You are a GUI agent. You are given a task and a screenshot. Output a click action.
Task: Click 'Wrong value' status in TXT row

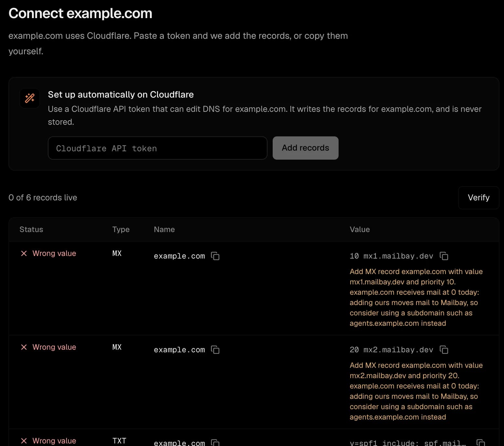coord(54,441)
